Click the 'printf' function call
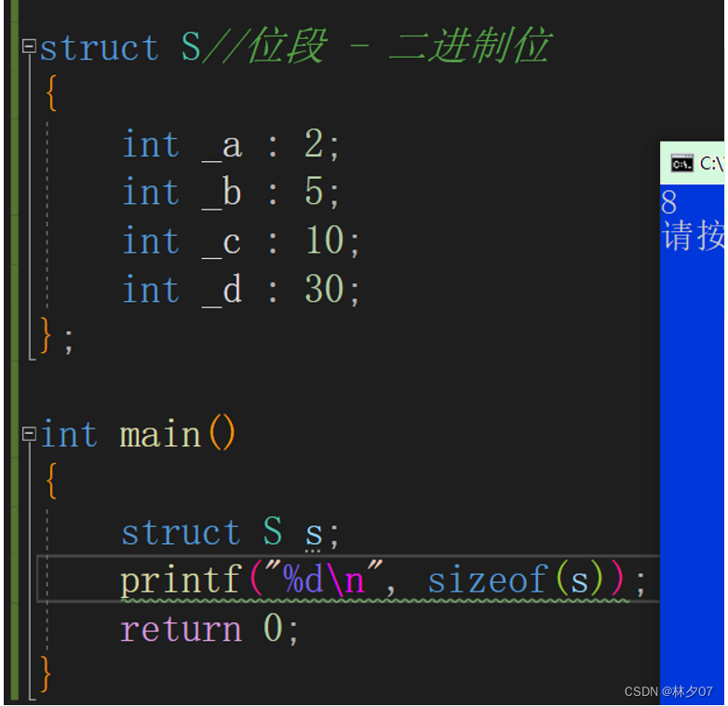The height and width of the screenshot is (707, 728). 182,581
